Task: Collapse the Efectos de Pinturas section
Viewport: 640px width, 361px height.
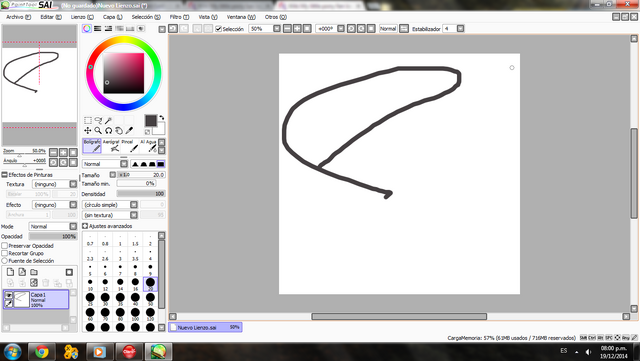Action: coord(4,175)
